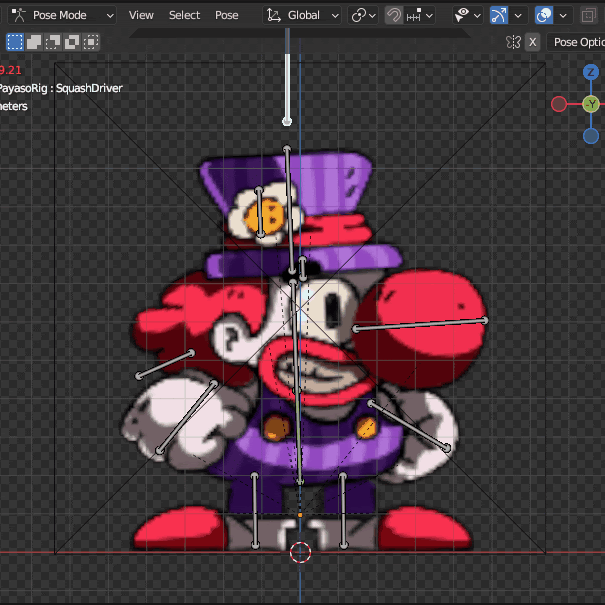Expand the Global transform orientation dropdown
This screenshot has height=605, width=605.
pyautogui.click(x=303, y=15)
